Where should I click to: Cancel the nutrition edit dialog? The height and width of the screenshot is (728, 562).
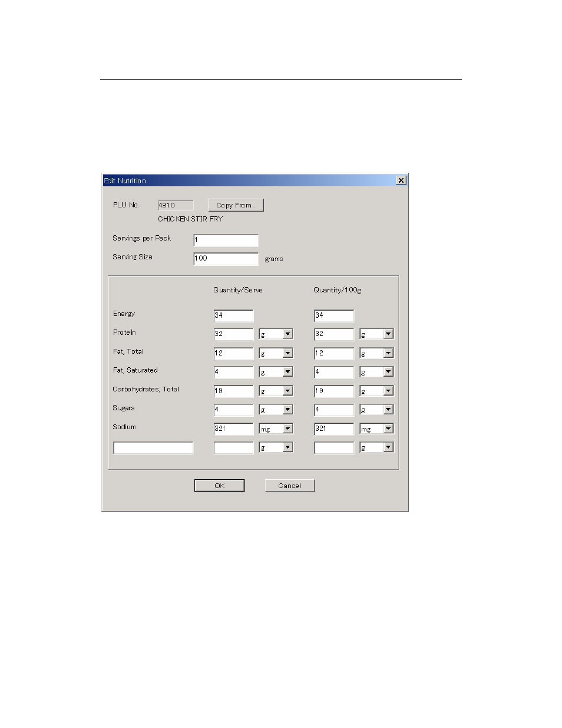coord(289,486)
